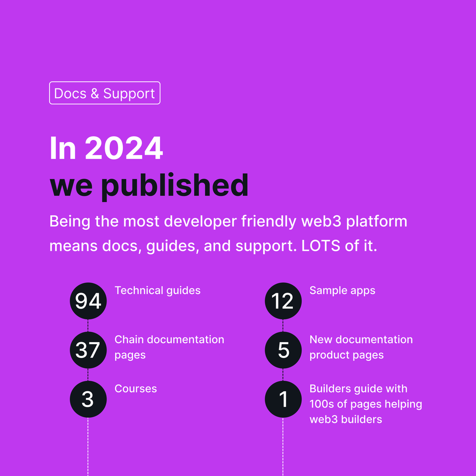Viewport: 476px width, 476px height.
Task: Click the 'In 2024' heading
Action: (106, 148)
